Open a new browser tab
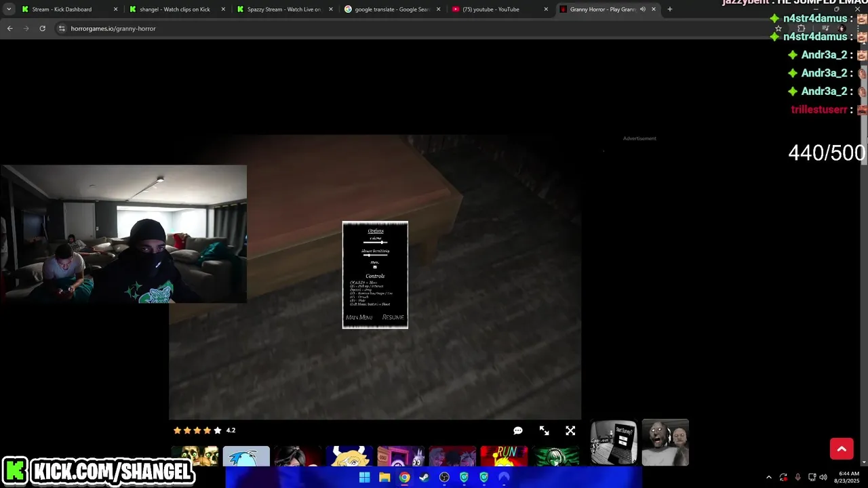 669,9
